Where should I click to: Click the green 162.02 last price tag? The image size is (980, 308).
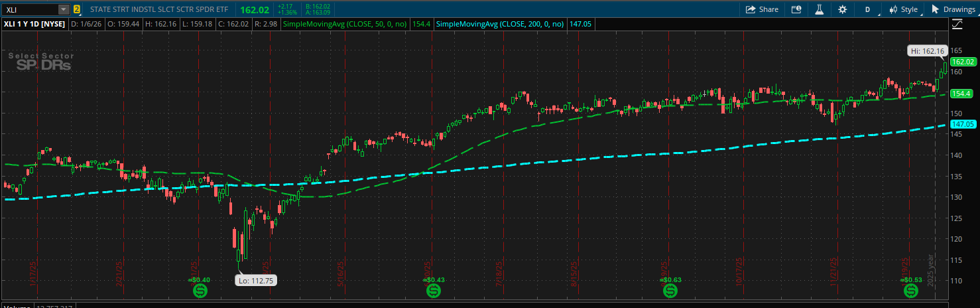point(965,62)
